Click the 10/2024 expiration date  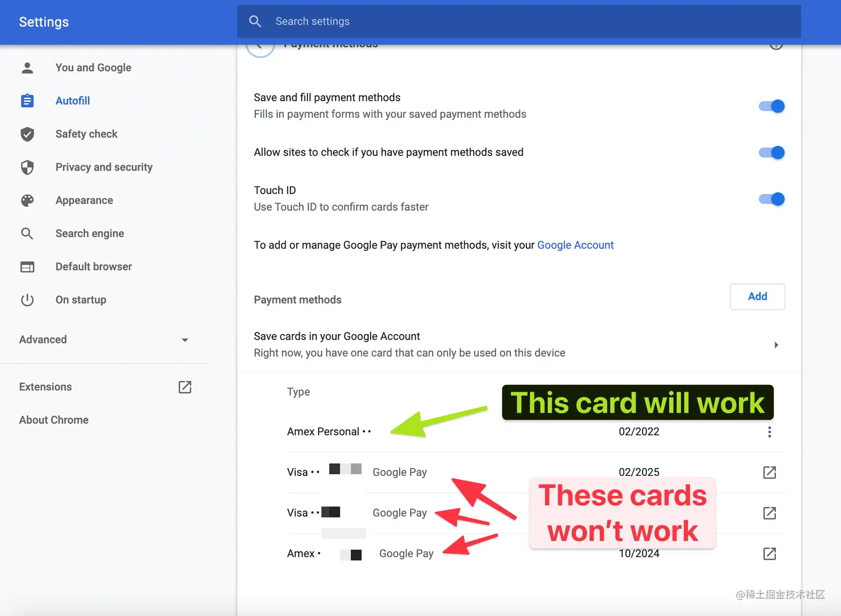tap(639, 554)
